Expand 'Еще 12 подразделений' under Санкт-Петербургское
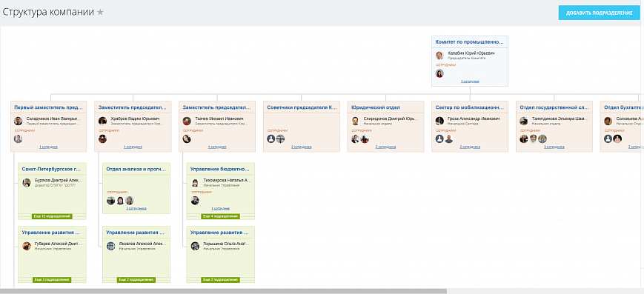 click(x=52, y=216)
